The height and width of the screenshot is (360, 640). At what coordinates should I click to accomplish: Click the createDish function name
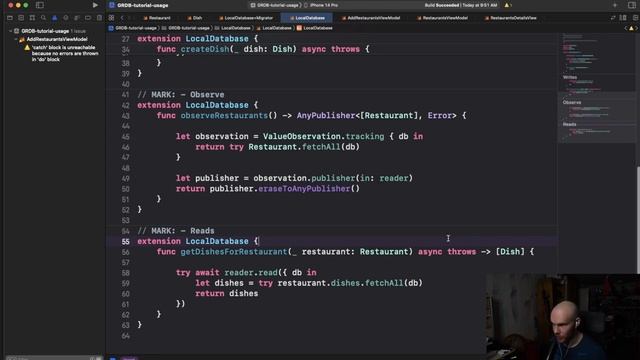coord(205,49)
